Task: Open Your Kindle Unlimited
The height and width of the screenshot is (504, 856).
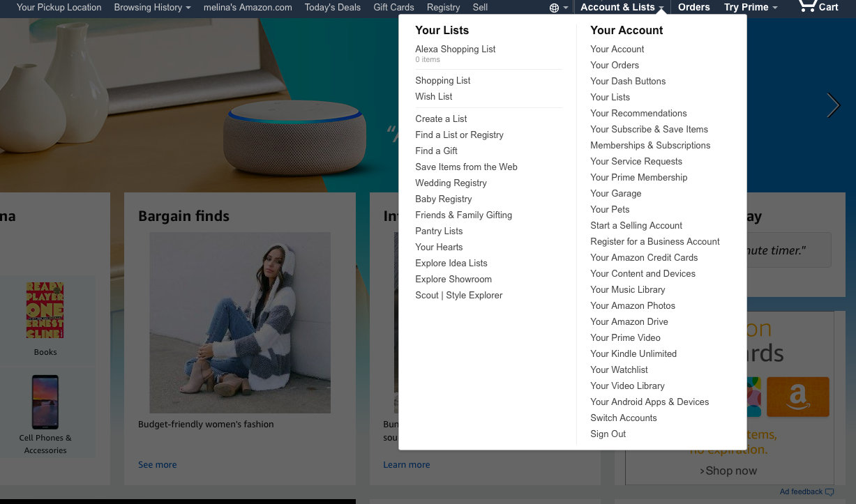Action: click(633, 353)
